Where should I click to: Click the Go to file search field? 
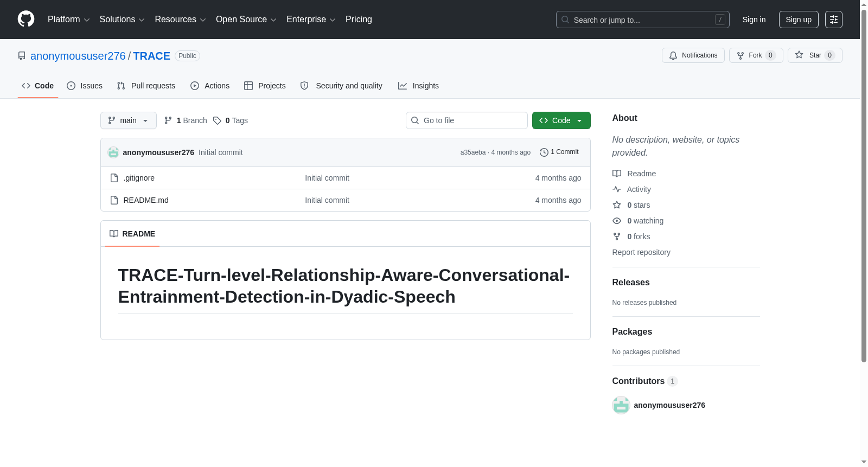467,120
